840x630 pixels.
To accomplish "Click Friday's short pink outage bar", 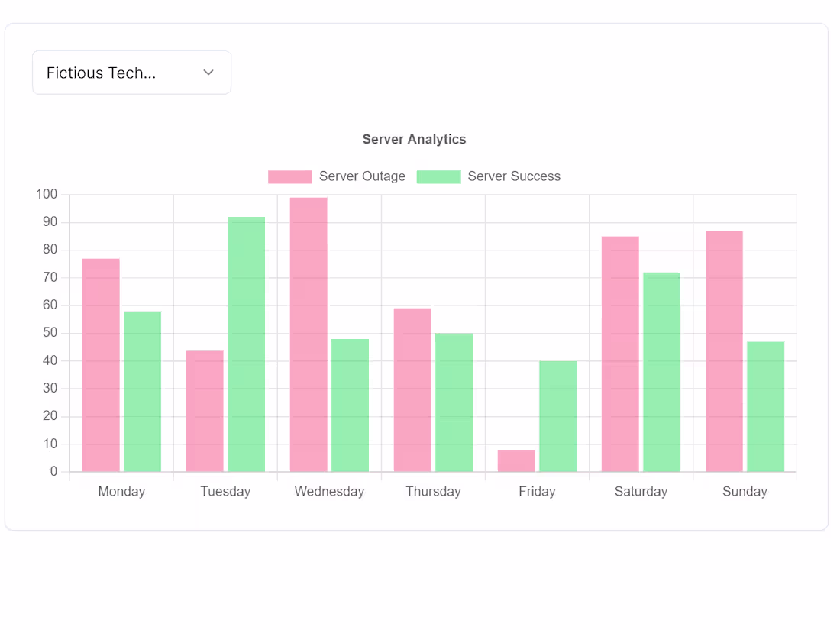I will click(x=516, y=460).
